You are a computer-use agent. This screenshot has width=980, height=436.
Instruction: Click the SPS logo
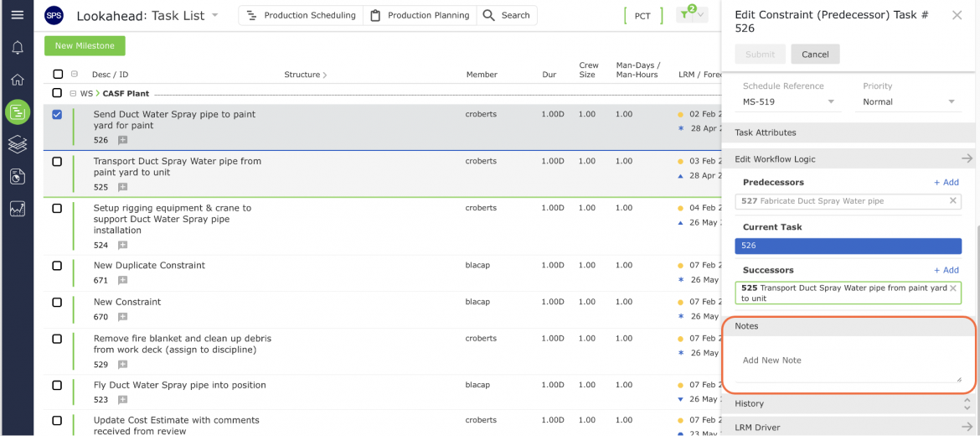pyautogui.click(x=54, y=15)
